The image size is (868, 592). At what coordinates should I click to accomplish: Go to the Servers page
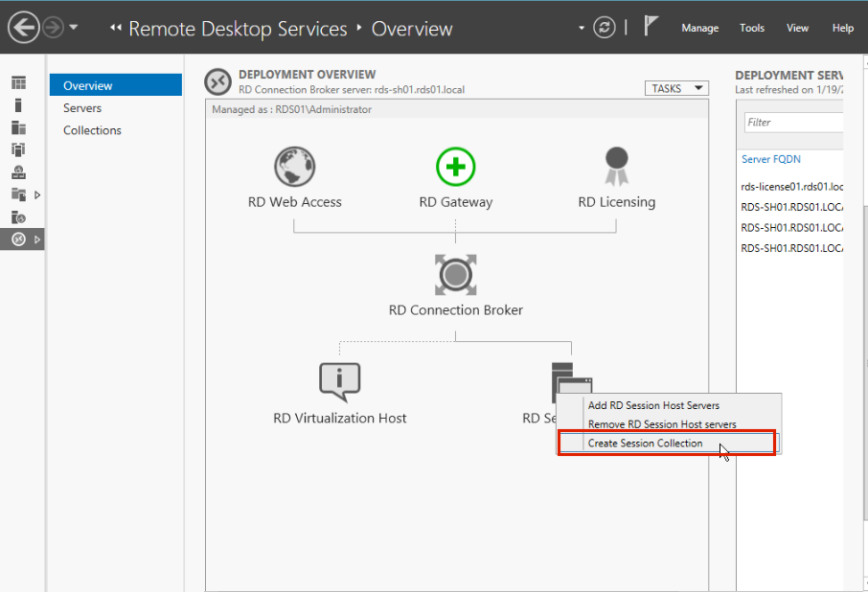click(82, 108)
